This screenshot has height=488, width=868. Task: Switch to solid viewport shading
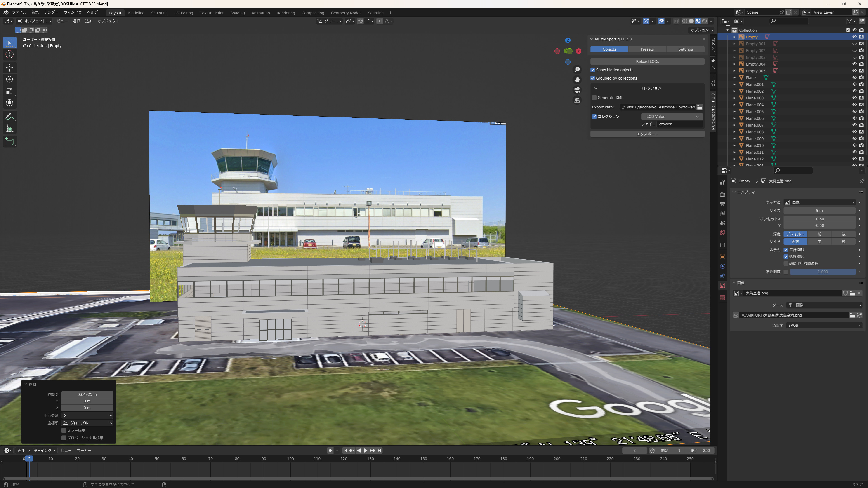coord(691,21)
